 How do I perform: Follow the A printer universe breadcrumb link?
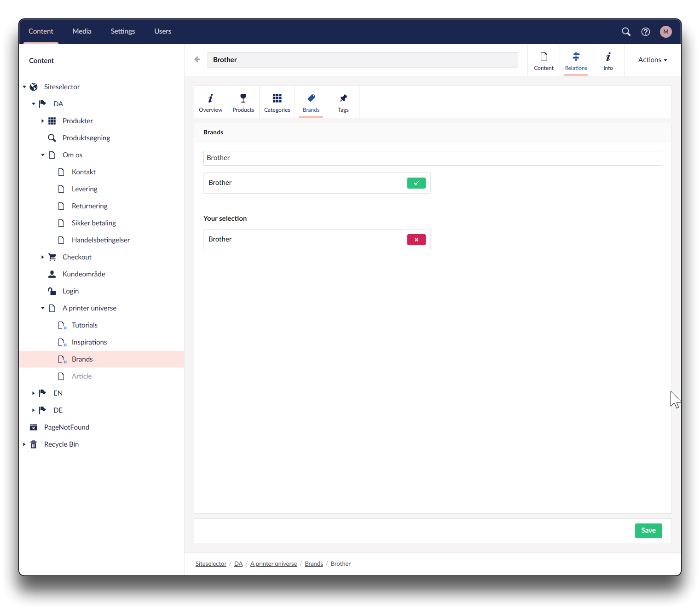click(x=273, y=564)
